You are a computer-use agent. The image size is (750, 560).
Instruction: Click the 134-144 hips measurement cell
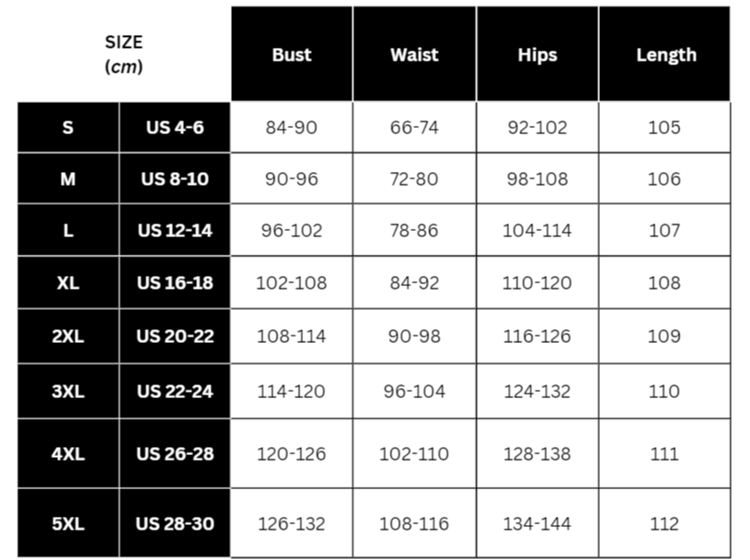[537, 524]
